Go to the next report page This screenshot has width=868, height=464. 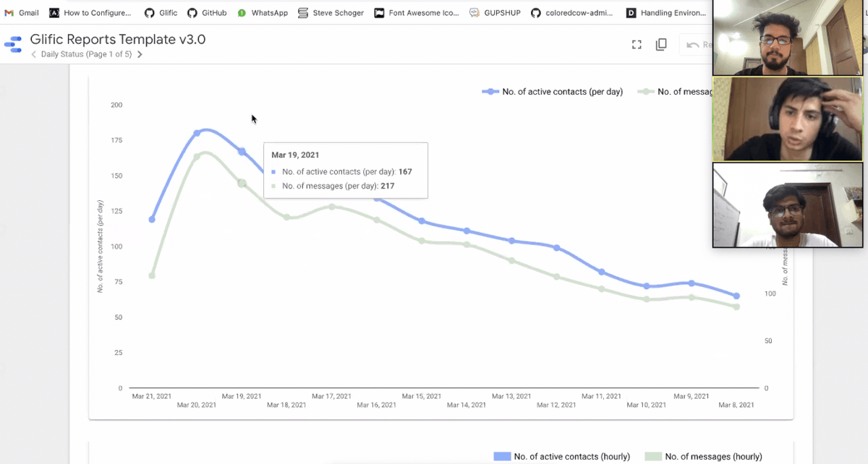coord(140,54)
